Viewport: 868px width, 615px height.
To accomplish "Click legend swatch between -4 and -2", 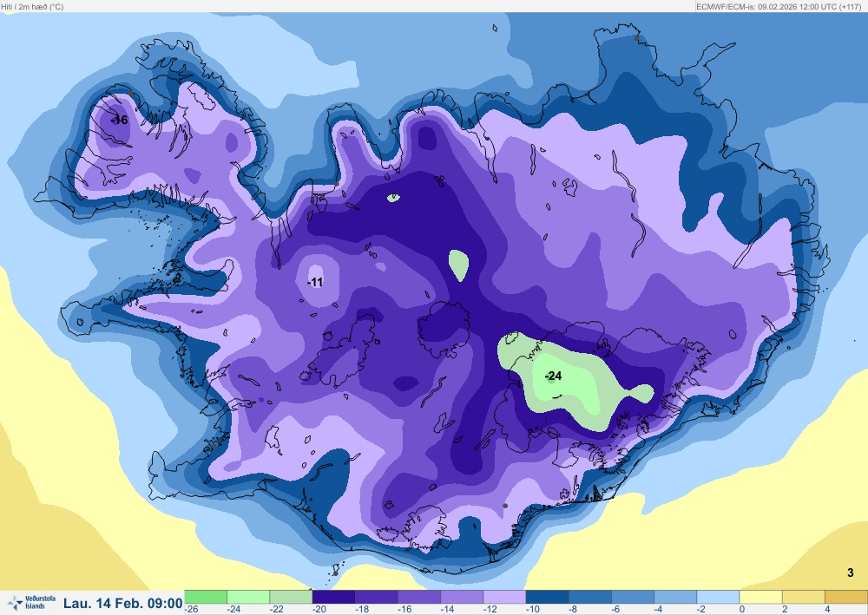I will (x=674, y=597).
